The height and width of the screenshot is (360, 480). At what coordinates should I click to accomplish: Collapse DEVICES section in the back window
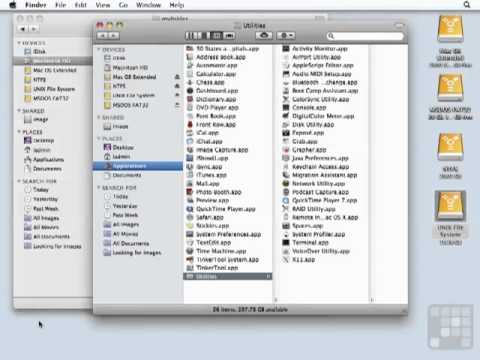click(19, 43)
